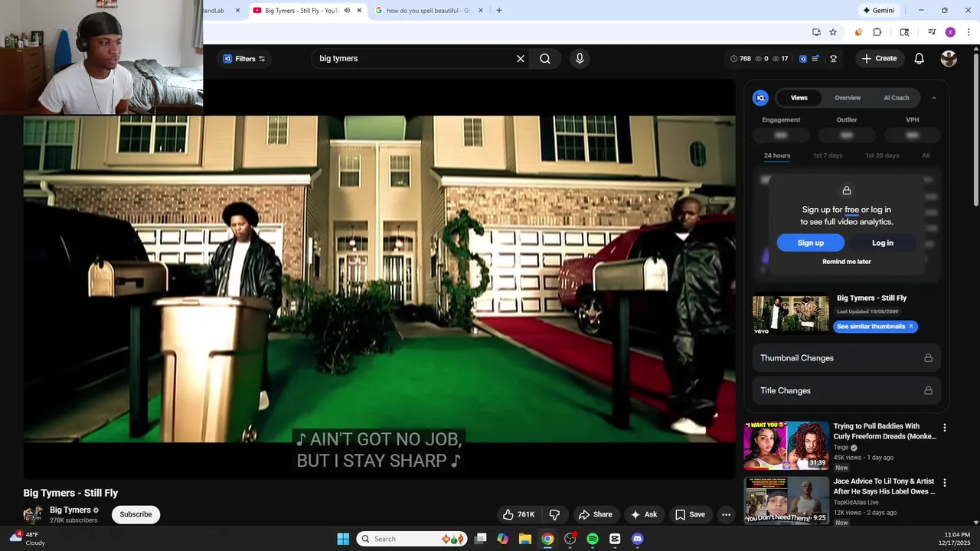Click the orange extension icon in toolbar
The height and width of the screenshot is (551, 980).
pos(858,32)
